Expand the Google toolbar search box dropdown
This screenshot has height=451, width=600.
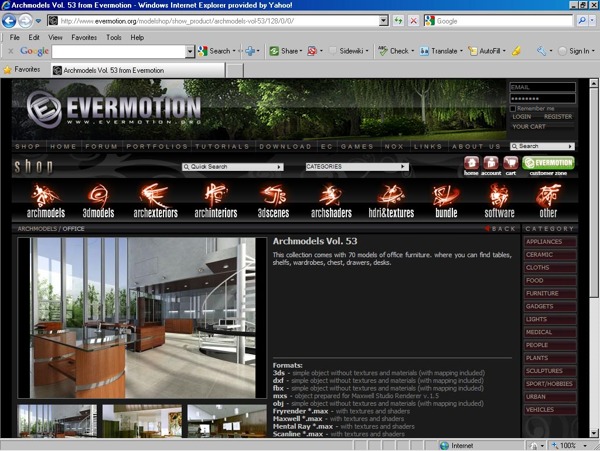190,51
